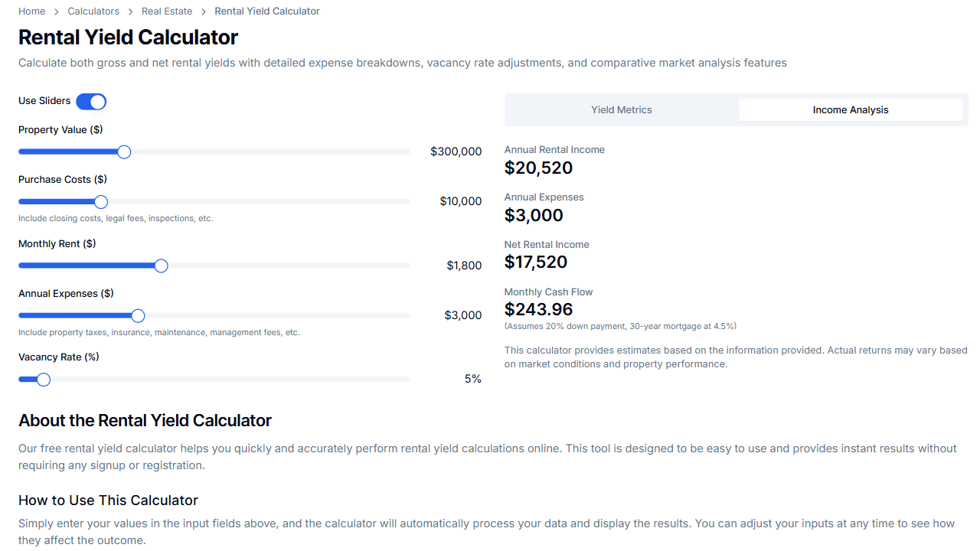Go to the Home breadcrumb link

coord(31,11)
